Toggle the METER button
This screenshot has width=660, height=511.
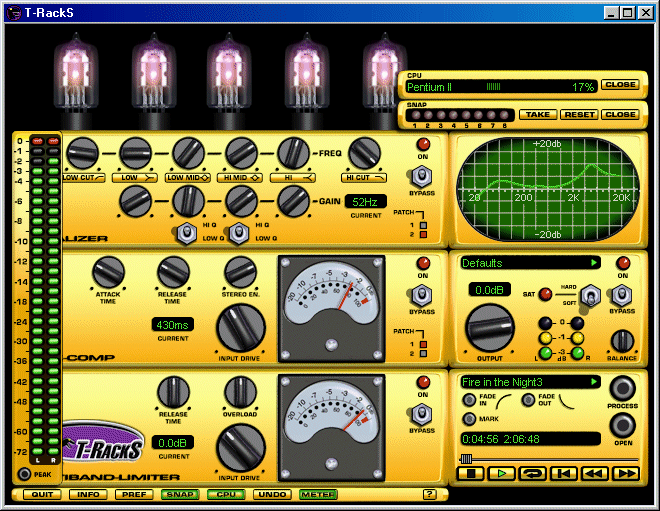point(318,494)
